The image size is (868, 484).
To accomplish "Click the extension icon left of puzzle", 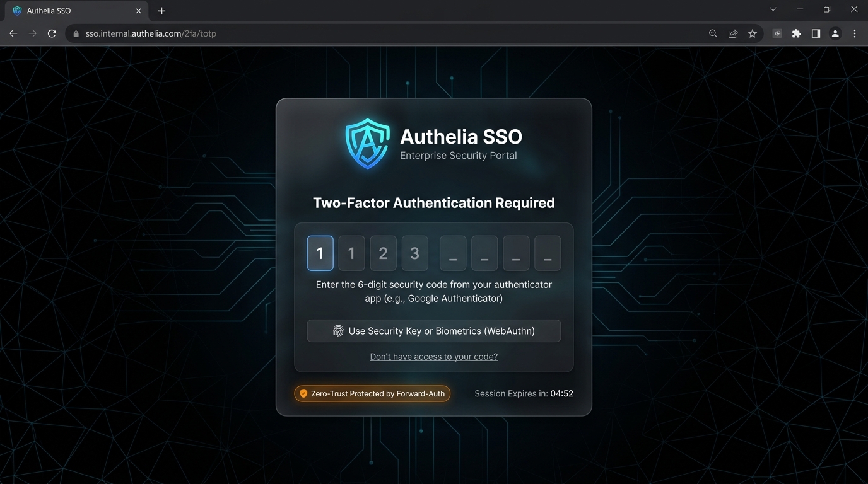I will [777, 33].
